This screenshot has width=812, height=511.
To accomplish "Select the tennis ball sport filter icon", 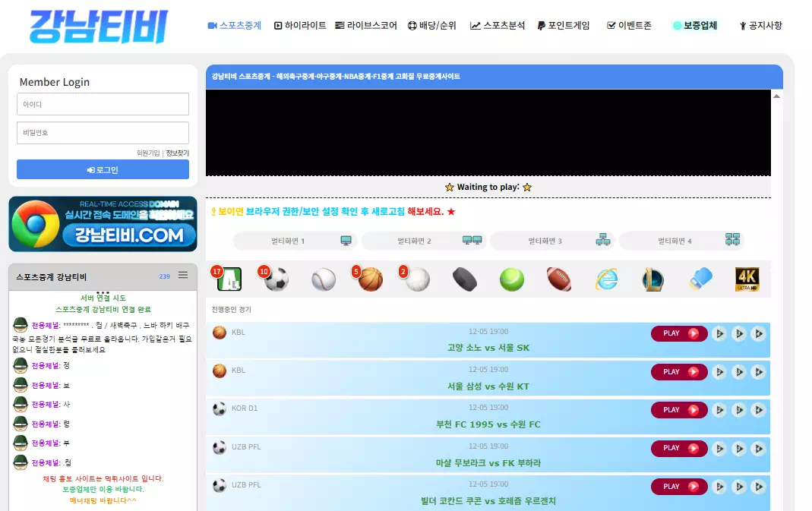I will [x=512, y=279].
